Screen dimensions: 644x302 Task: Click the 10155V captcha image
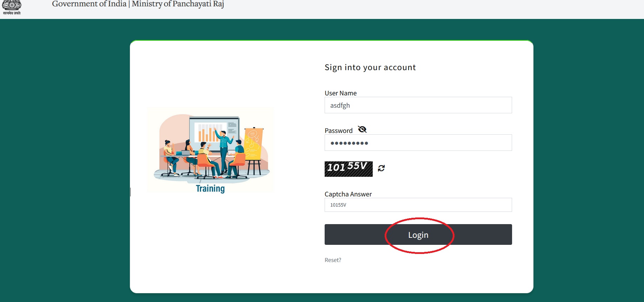pos(348,169)
